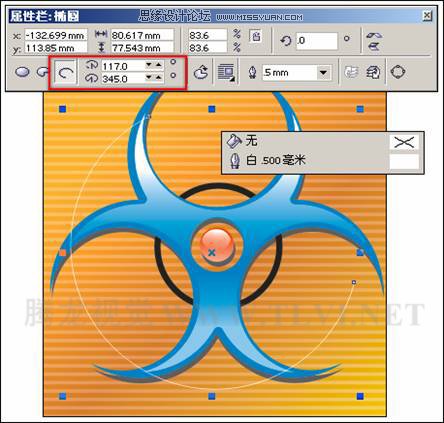The height and width of the screenshot is (423, 444).
Task: Click the 无 fill status text
Action: pyautogui.click(x=251, y=141)
